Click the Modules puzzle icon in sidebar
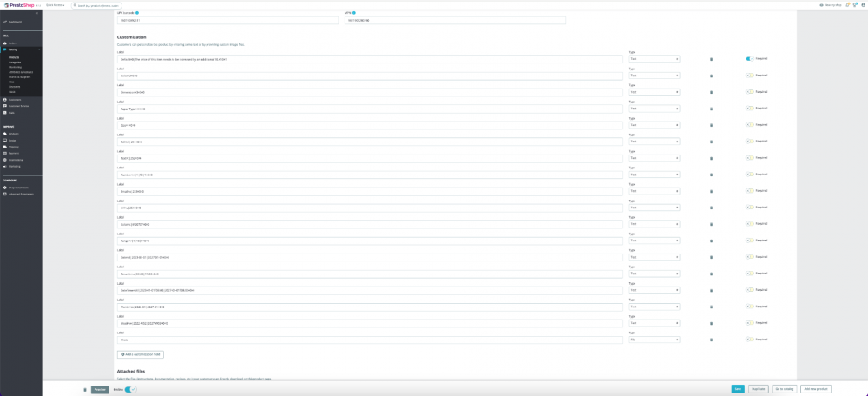The height and width of the screenshot is (396, 868). (5, 134)
